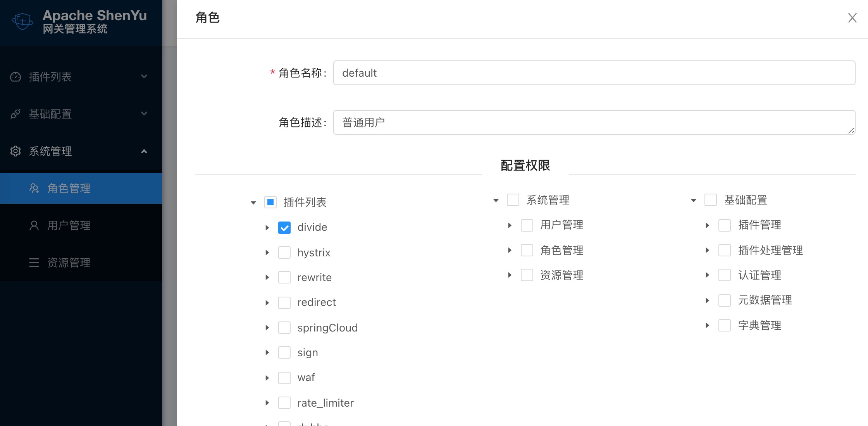Click the gear icon beside 系统管理
Image resolution: width=868 pixels, height=426 pixels.
tap(15, 151)
